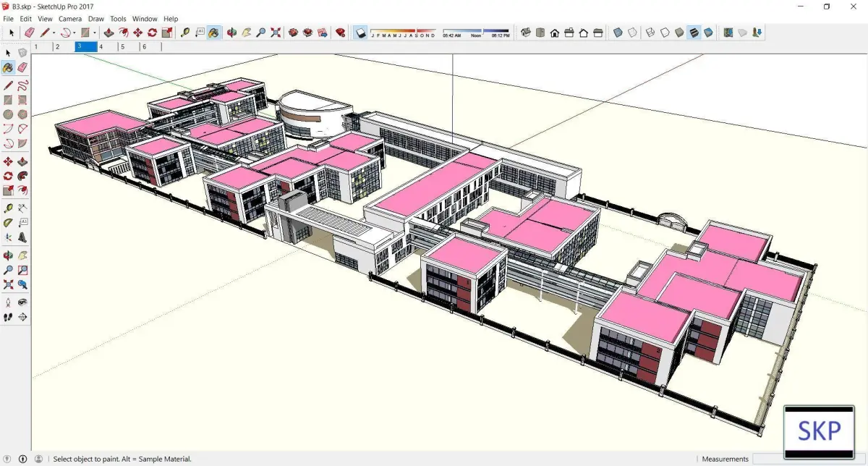Select the Orbit tool in top toolbar
This screenshot has height=466, width=868.
(231, 33)
